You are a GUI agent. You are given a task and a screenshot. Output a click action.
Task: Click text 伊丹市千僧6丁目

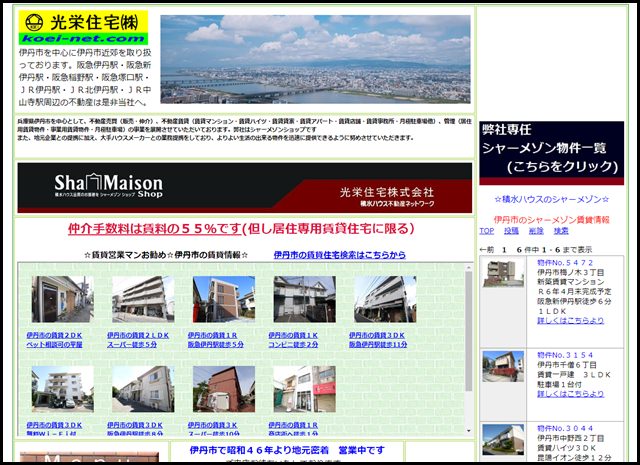(567, 365)
